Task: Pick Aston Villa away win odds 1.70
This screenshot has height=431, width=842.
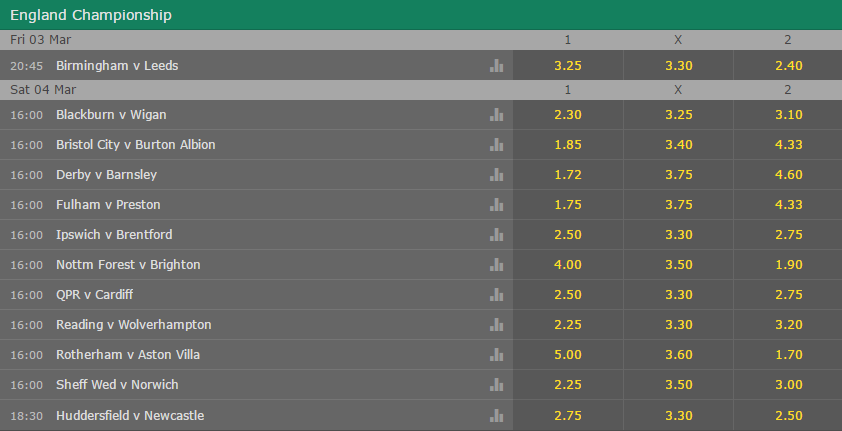Action: pos(788,355)
